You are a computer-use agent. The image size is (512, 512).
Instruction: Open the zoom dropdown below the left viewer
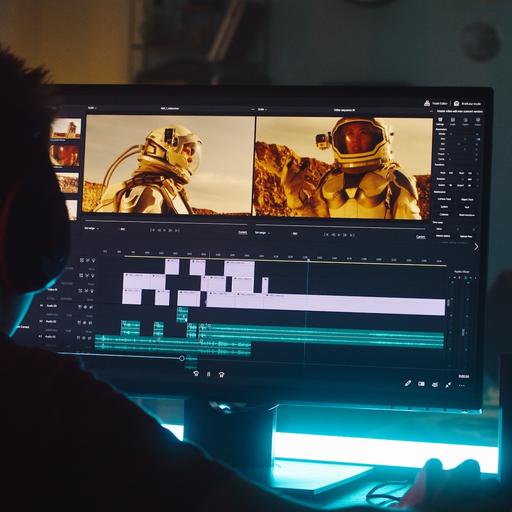click(91, 228)
